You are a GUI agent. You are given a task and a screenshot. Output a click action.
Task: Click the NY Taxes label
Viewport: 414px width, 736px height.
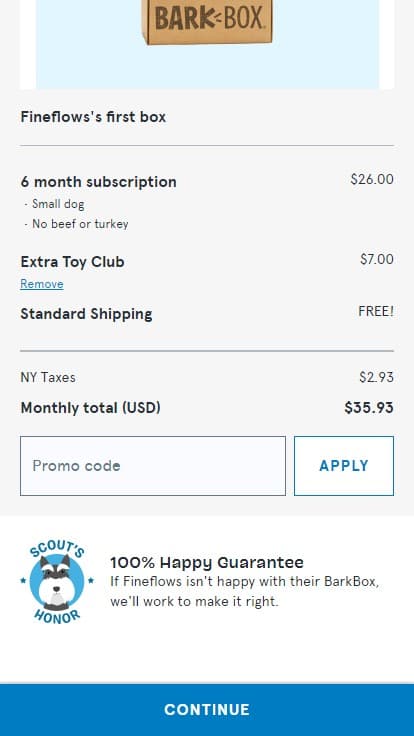point(48,377)
